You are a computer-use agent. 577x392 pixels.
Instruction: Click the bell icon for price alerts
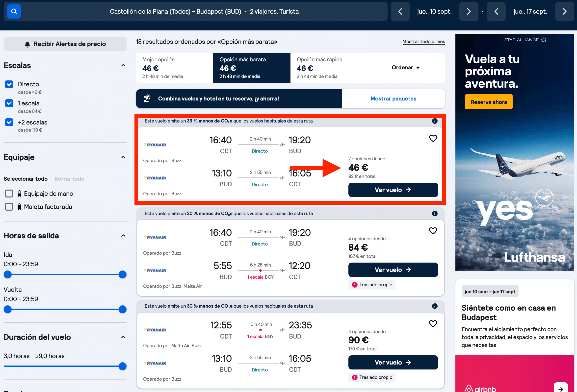pos(27,44)
